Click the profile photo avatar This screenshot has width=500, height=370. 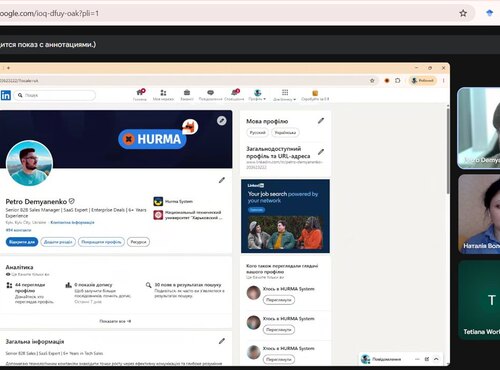pos(29,163)
